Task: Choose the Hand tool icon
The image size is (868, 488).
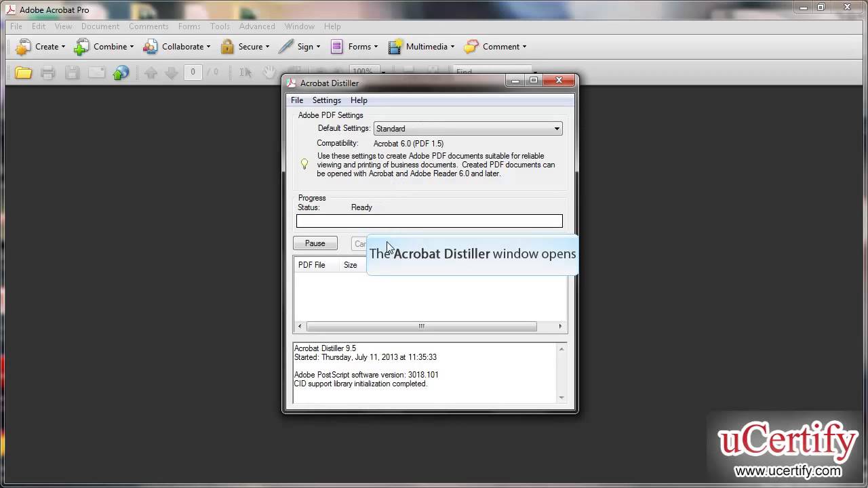Action: point(269,73)
